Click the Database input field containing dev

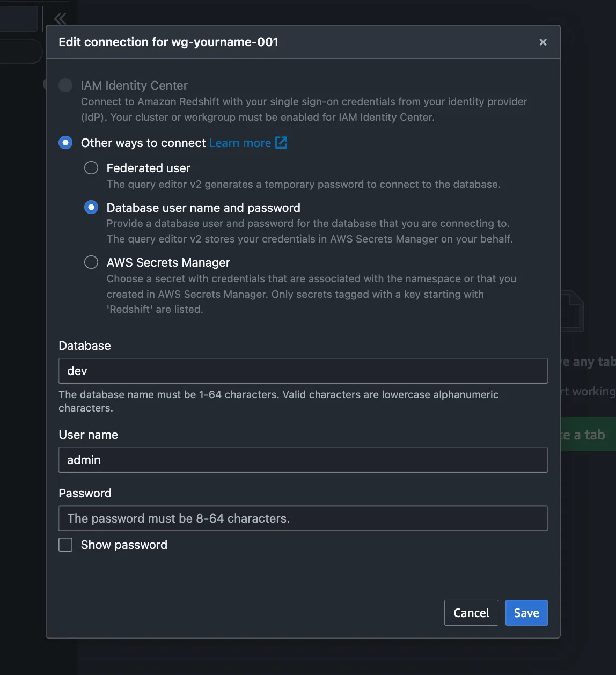[303, 371]
